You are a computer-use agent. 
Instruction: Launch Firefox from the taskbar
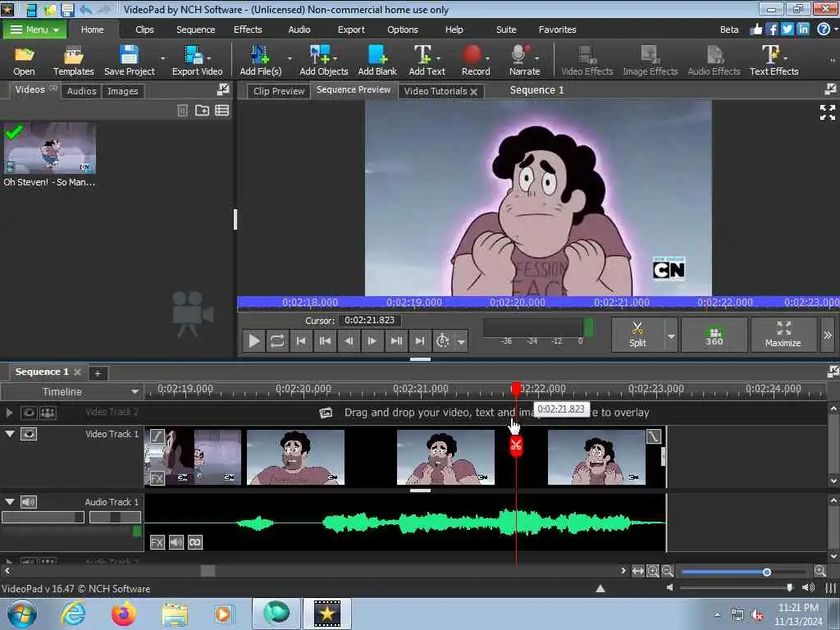(124, 614)
